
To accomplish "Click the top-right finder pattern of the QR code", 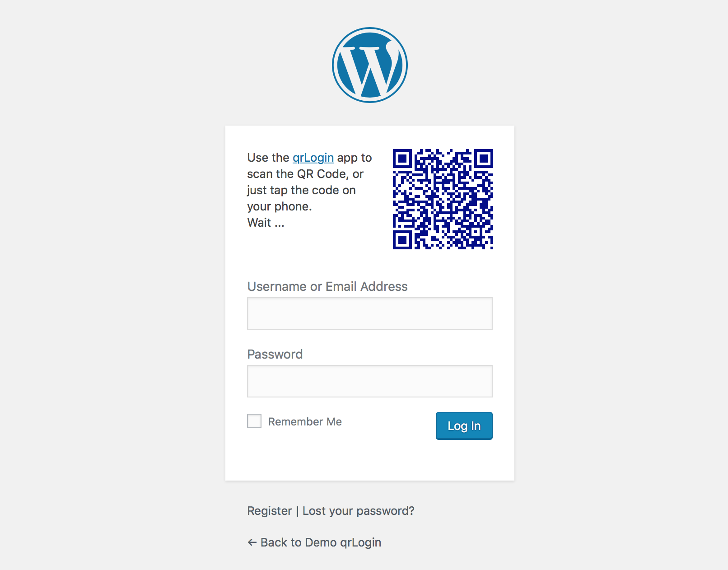I will pyautogui.click(x=484, y=159).
